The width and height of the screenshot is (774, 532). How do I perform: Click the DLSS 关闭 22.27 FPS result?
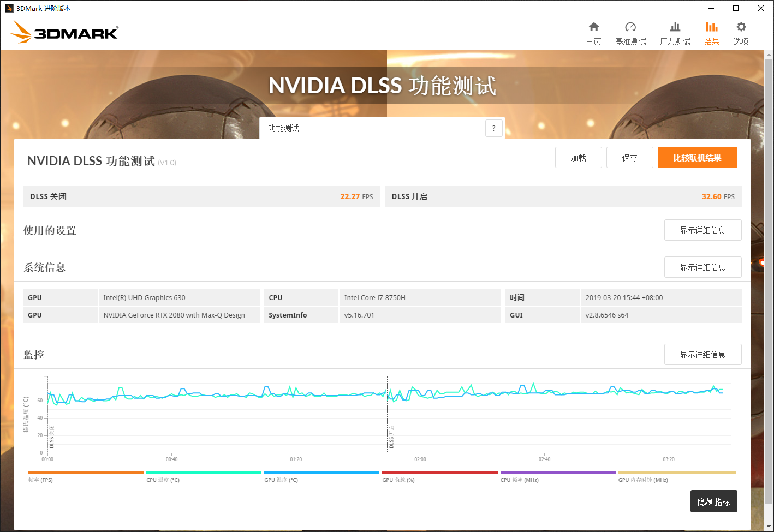[x=201, y=196]
